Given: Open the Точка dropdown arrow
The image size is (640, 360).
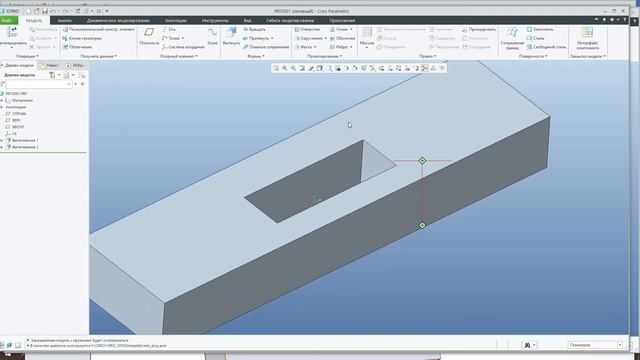Looking at the screenshot, I should (183, 38).
